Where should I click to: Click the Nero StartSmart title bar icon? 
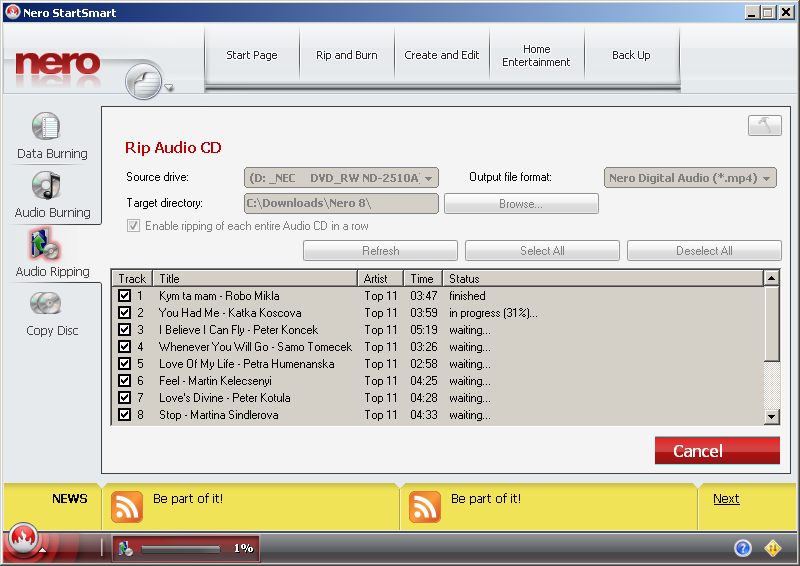(12, 12)
